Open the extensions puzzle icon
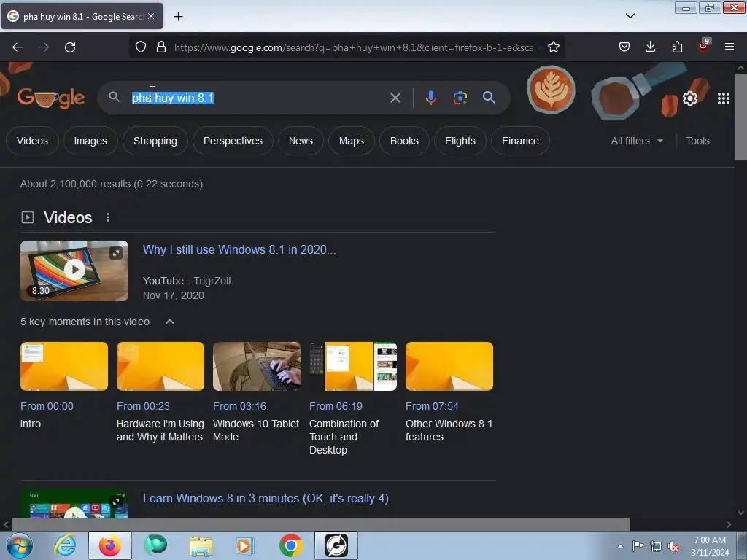This screenshot has width=747, height=560. (x=677, y=47)
